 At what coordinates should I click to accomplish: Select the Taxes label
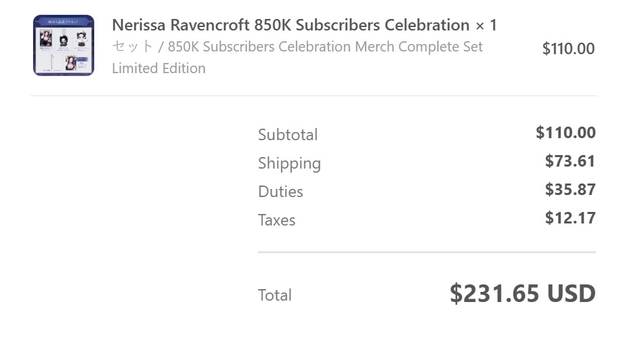[x=277, y=221]
